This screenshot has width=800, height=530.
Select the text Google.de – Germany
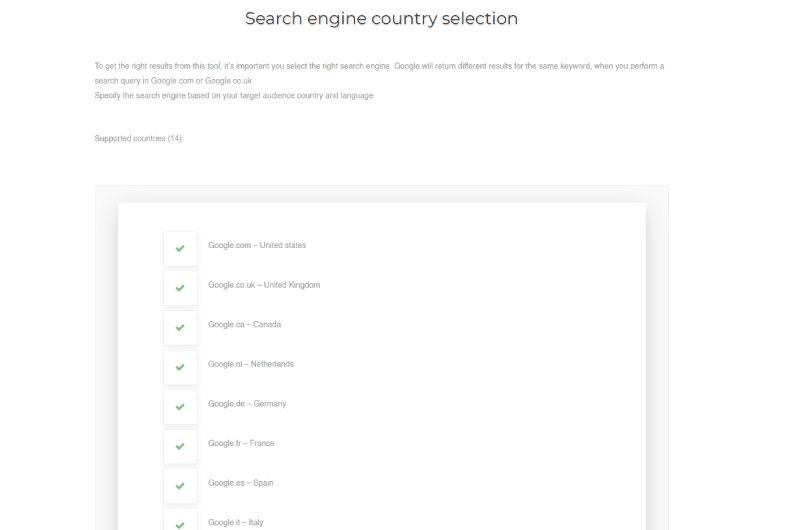point(247,404)
